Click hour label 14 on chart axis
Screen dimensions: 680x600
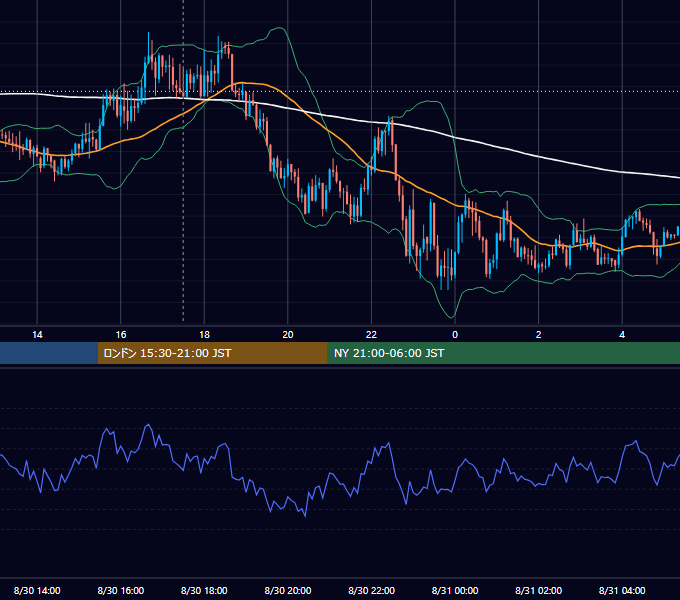(37, 335)
